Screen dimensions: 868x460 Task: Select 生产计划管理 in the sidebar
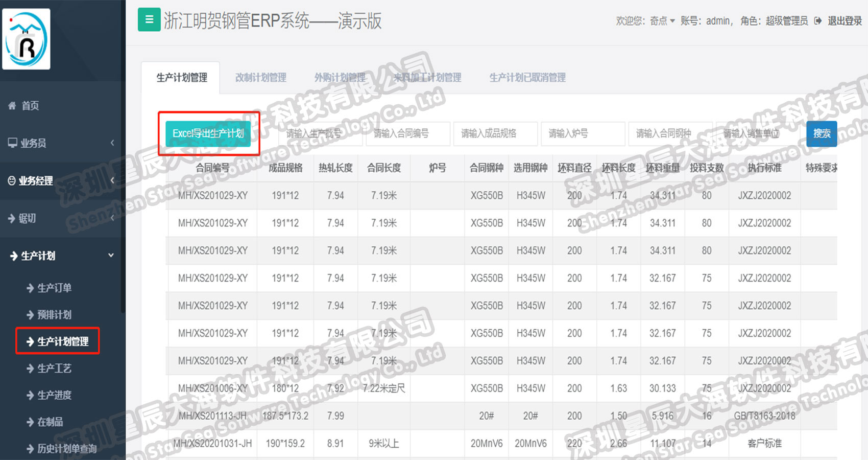click(57, 341)
